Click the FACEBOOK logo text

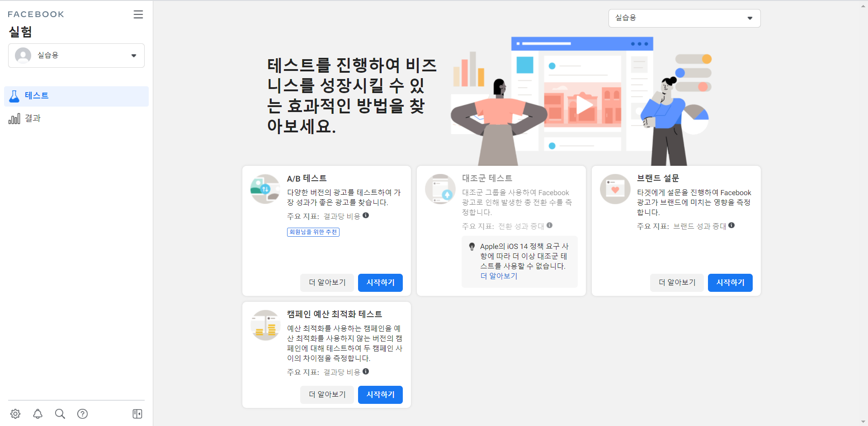click(x=36, y=14)
